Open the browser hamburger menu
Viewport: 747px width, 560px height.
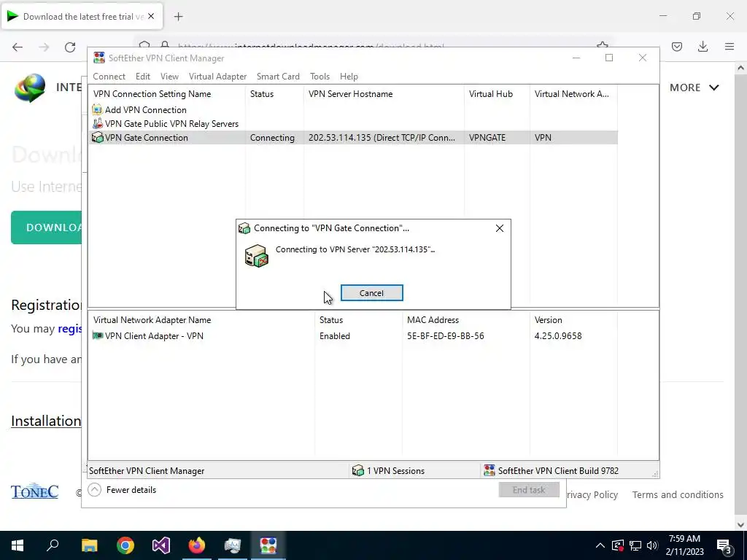click(x=729, y=47)
